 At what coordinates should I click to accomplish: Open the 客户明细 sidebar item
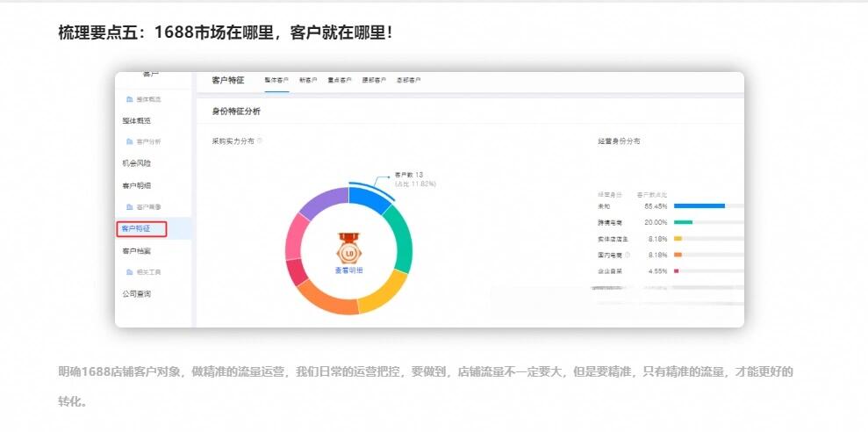[x=136, y=185]
